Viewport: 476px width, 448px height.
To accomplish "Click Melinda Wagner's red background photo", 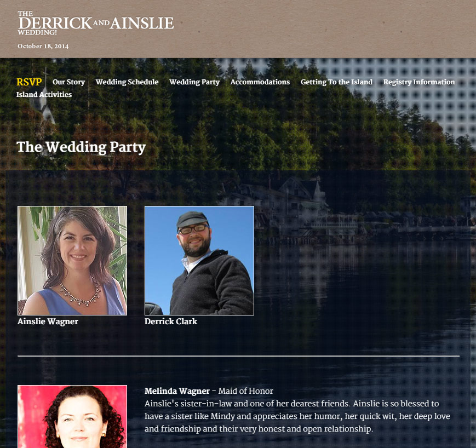I will [x=72, y=416].
